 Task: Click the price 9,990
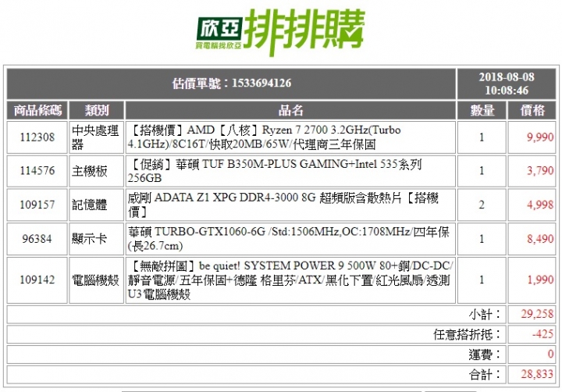(x=540, y=137)
